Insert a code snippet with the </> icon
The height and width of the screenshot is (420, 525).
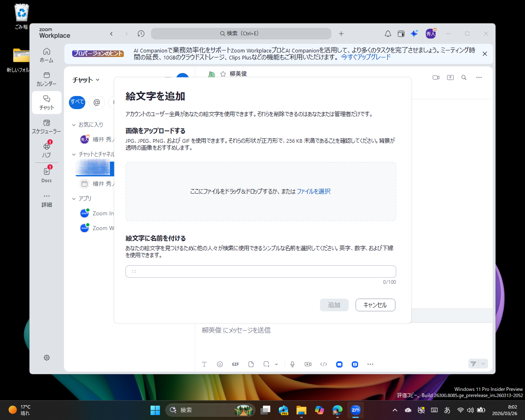click(324, 364)
